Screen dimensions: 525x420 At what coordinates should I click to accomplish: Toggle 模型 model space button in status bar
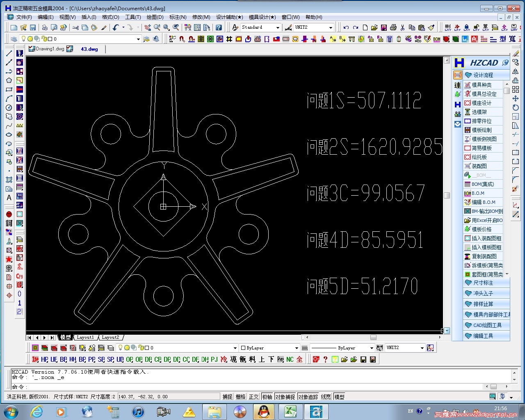pos(339,397)
